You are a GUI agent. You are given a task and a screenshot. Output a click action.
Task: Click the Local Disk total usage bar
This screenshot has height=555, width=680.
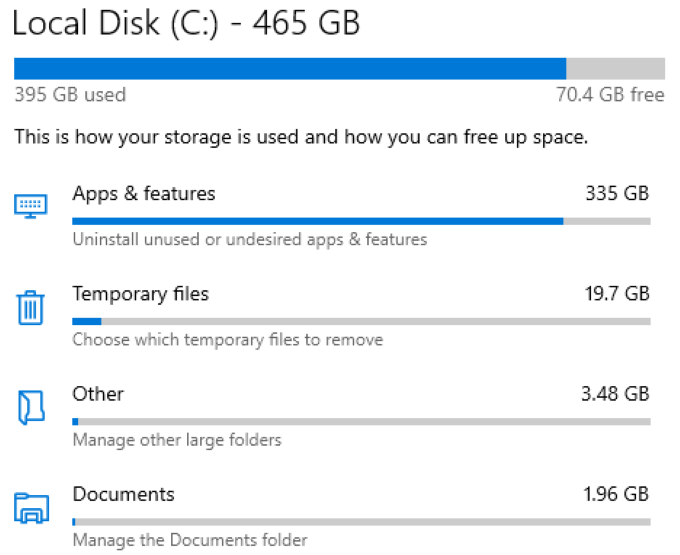pos(339,68)
